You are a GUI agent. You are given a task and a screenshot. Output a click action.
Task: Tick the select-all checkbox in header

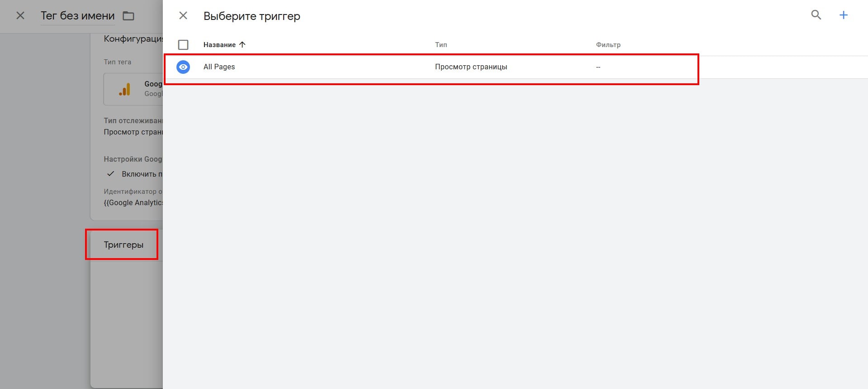point(183,45)
